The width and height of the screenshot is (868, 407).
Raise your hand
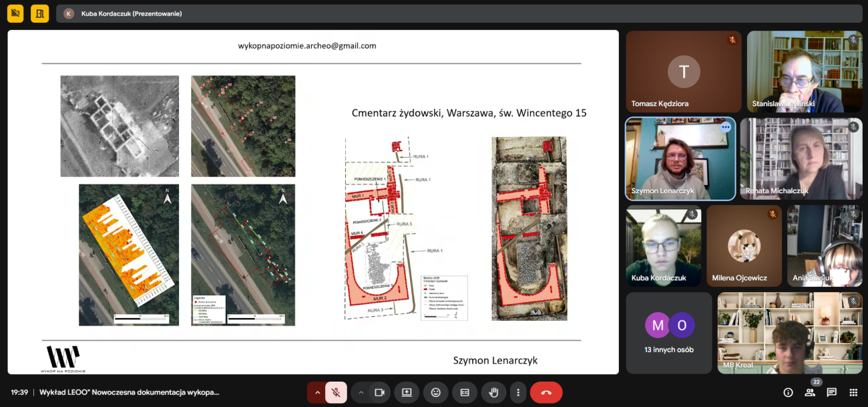click(493, 392)
